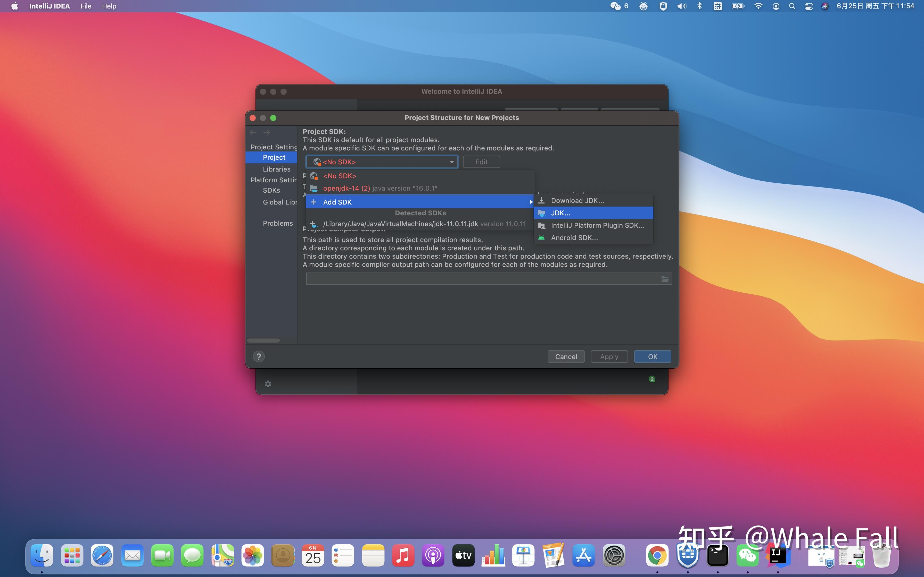Open the File menu
This screenshot has height=577, width=924.
[86, 6]
